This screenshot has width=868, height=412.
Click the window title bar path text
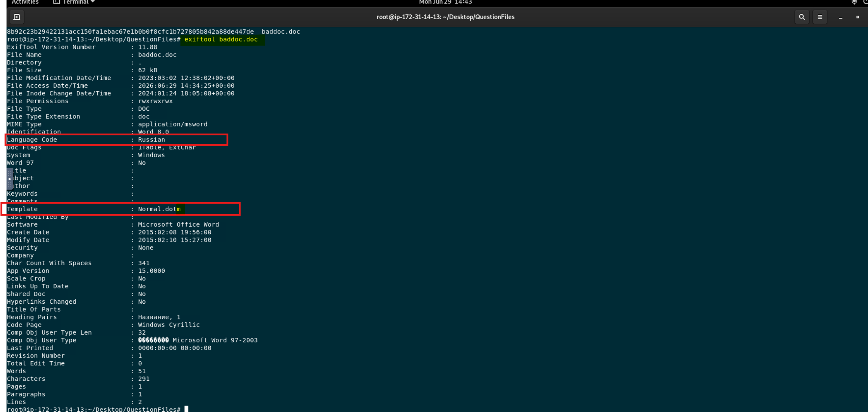coord(445,17)
